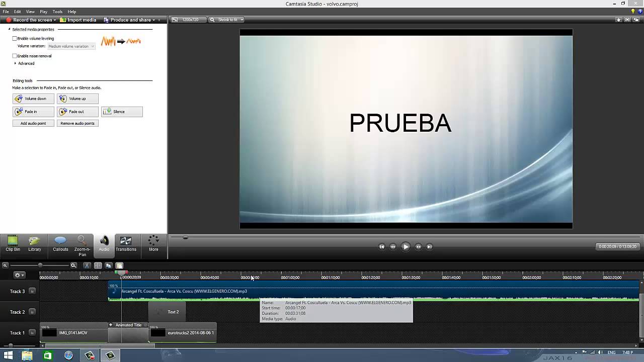Click the timeline zoom out magnifier
The image size is (644, 362).
5,265
